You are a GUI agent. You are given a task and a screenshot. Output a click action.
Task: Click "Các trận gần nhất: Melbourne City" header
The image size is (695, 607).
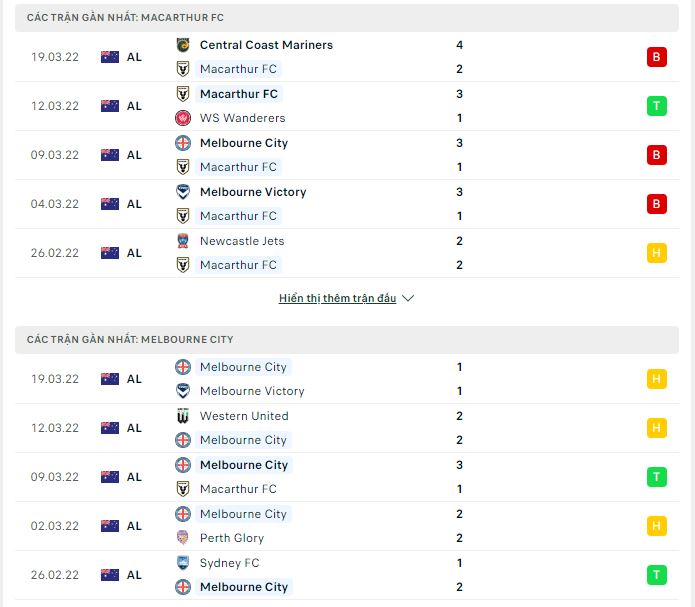tap(130, 340)
